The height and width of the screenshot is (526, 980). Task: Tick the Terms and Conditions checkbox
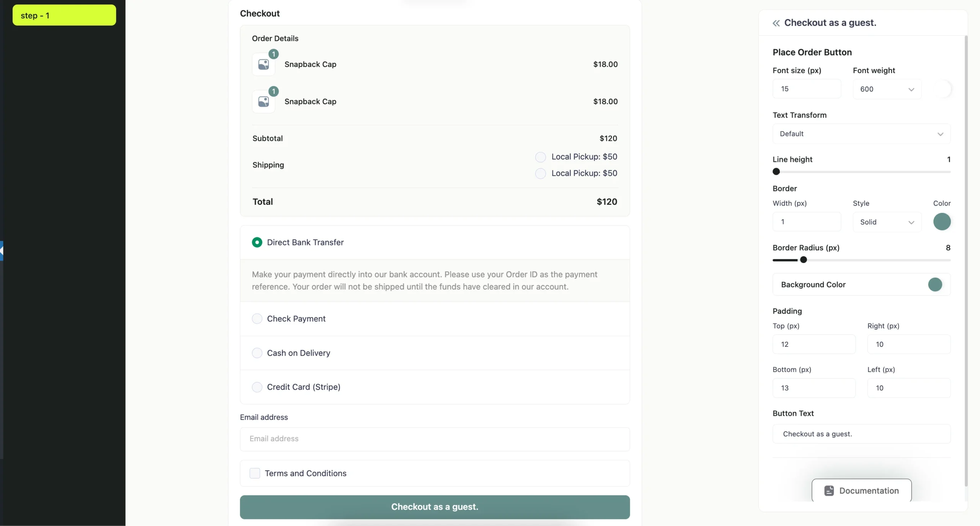click(x=255, y=473)
